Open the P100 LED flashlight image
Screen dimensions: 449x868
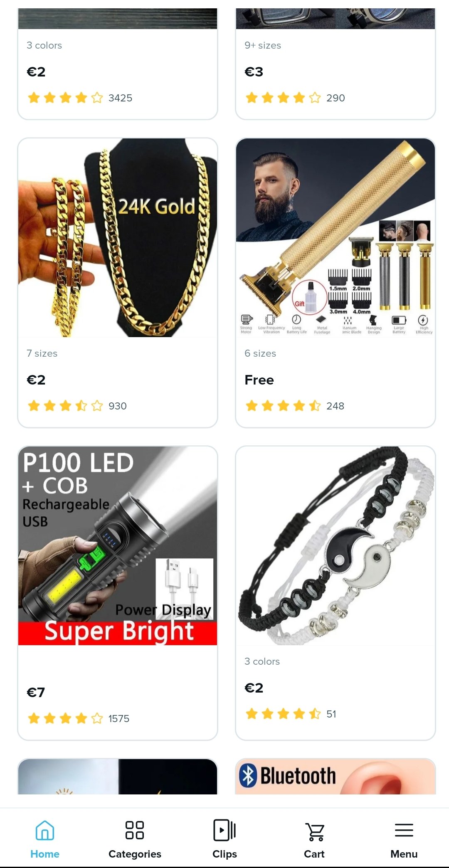coord(118,546)
